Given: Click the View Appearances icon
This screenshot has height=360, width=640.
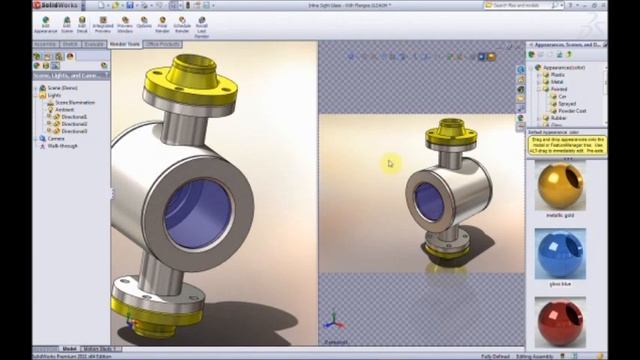Looking at the screenshot, I should pos(37,66).
